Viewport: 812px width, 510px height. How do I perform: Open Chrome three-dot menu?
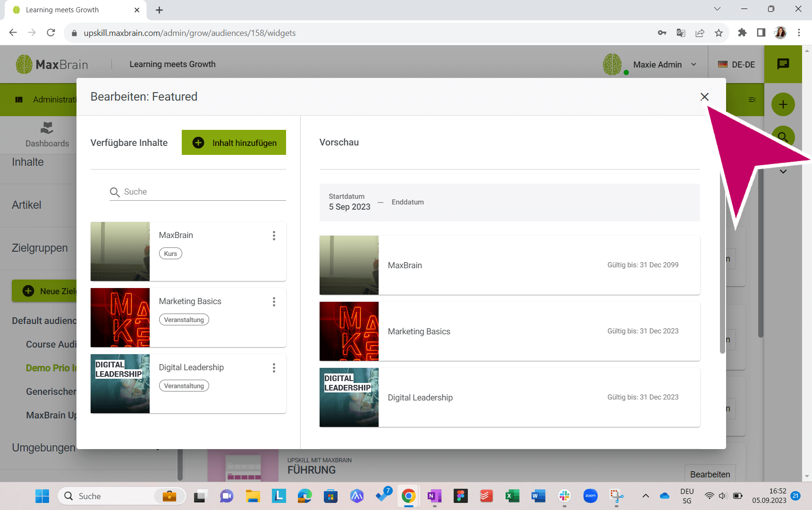pos(799,33)
